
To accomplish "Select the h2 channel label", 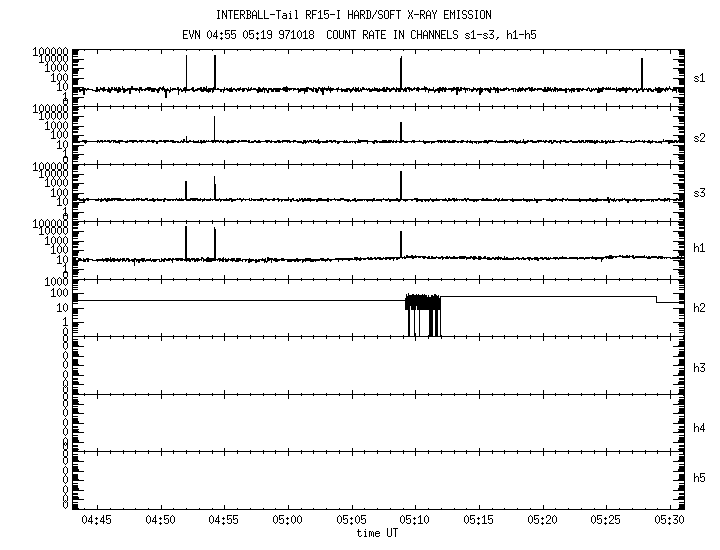I will 700,308.
